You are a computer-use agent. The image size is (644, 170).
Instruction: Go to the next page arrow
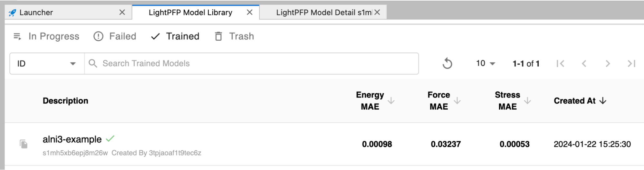(608, 64)
